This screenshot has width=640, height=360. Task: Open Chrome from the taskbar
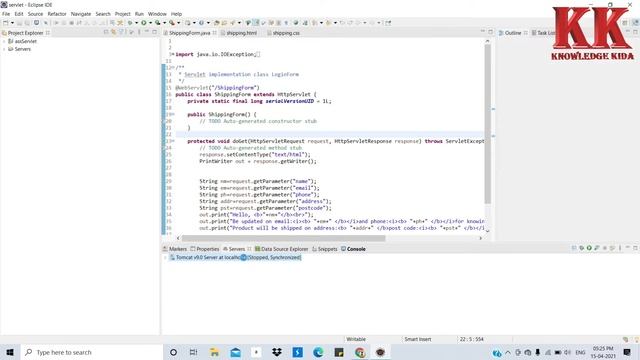(360, 352)
